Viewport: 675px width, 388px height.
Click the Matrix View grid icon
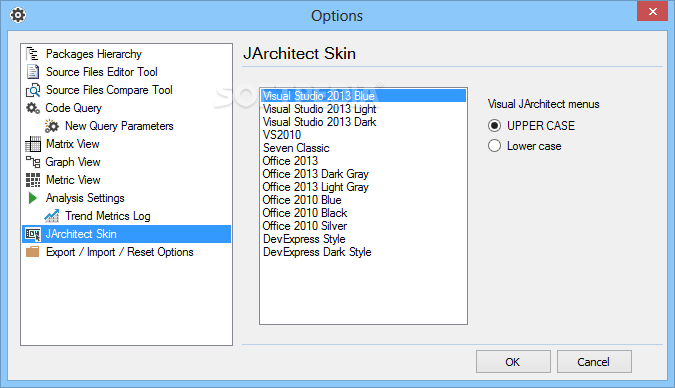pyautogui.click(x=33, y=144)
